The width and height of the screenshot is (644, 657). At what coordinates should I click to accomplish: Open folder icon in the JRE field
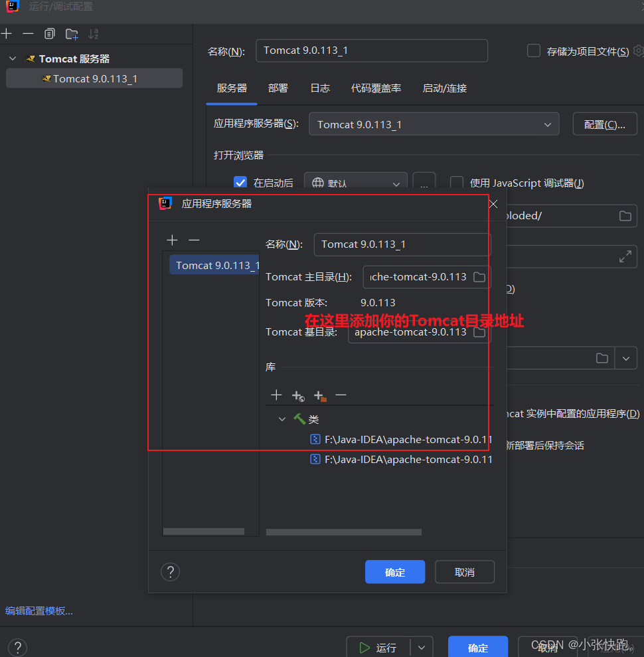602,358
